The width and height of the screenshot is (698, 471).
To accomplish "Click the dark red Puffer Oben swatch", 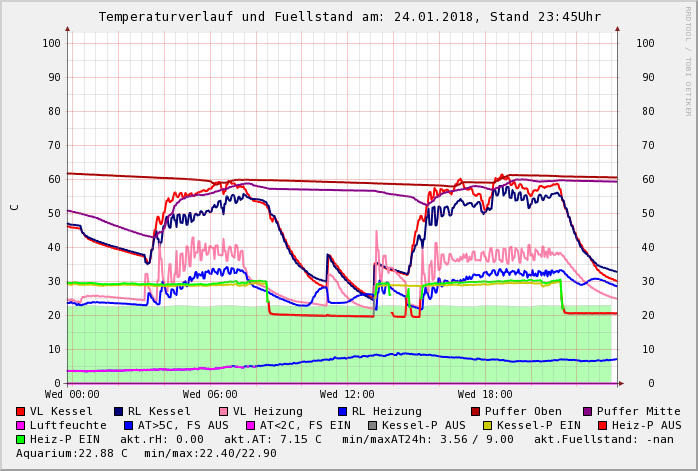I will tap(475, 411).
